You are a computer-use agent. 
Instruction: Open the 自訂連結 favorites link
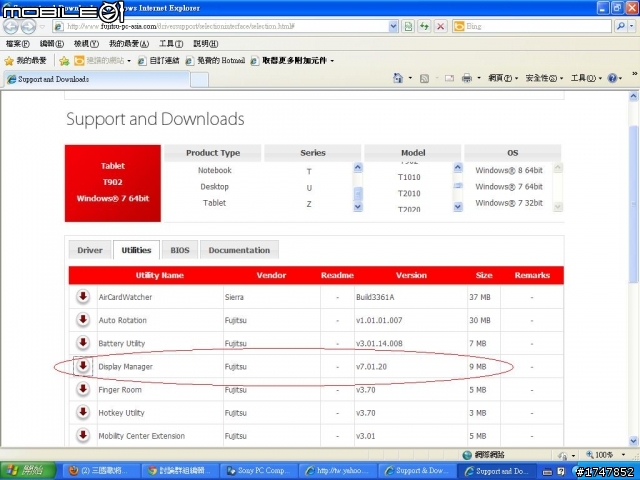click(x=159, y=61)
